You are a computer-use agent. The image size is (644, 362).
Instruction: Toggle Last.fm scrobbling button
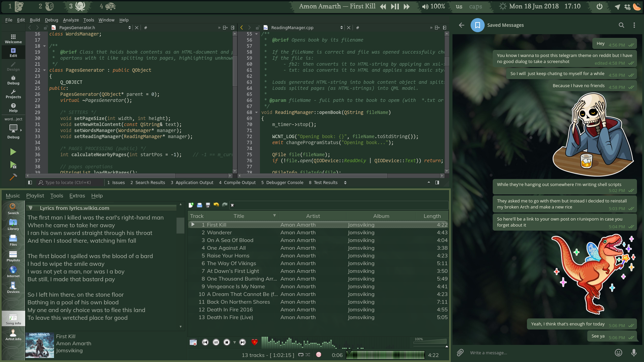(319, 355)
